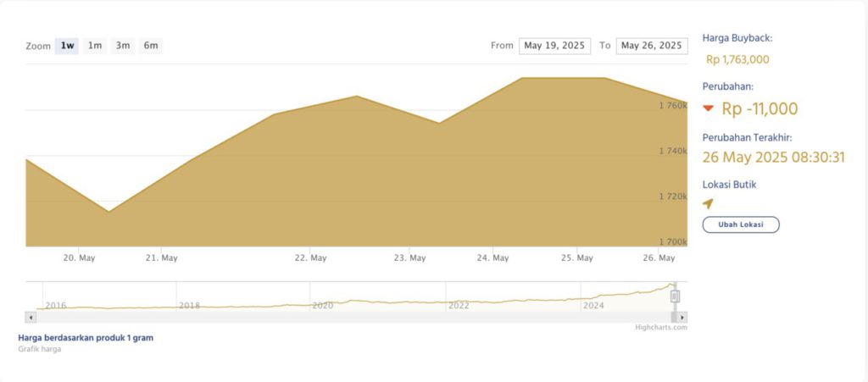
Task: Click the navigator scrollbar right arrow
Action: (x=683, y=317)
